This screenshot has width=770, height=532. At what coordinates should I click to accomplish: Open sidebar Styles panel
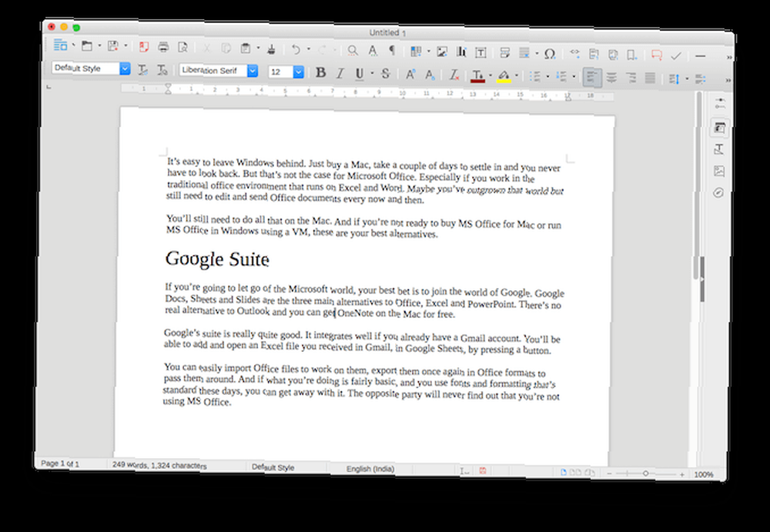(719, 149)
